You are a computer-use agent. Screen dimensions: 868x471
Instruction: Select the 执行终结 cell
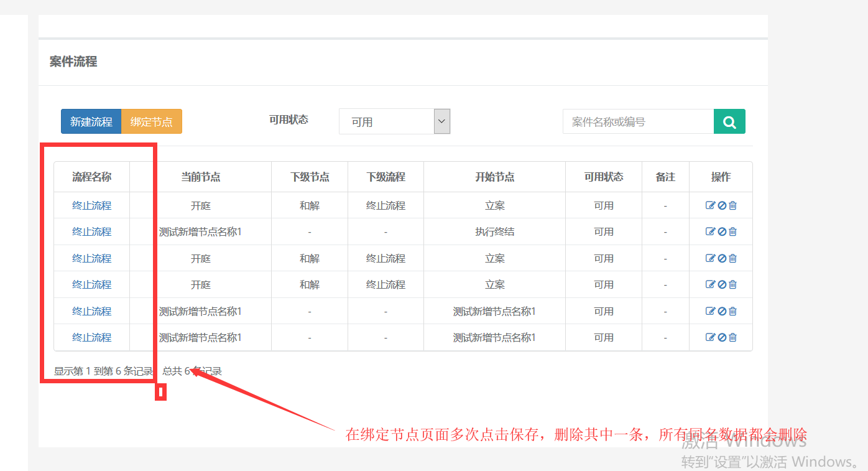495,231
